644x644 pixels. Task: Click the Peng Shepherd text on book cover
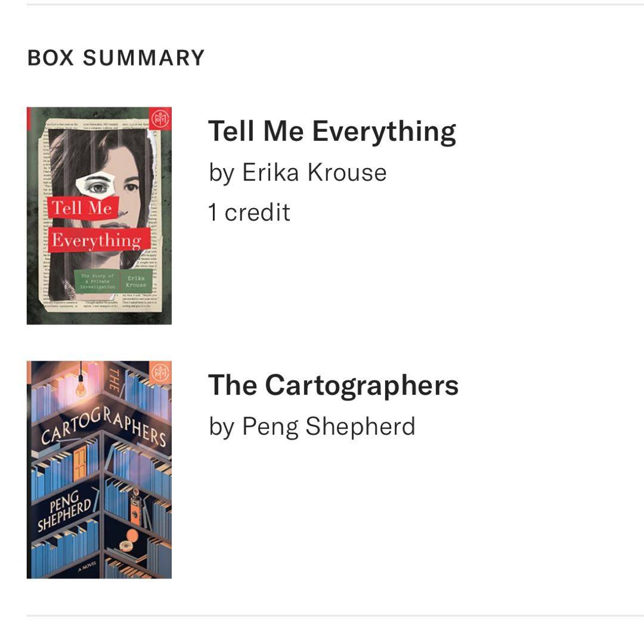(x=64, y=514)
